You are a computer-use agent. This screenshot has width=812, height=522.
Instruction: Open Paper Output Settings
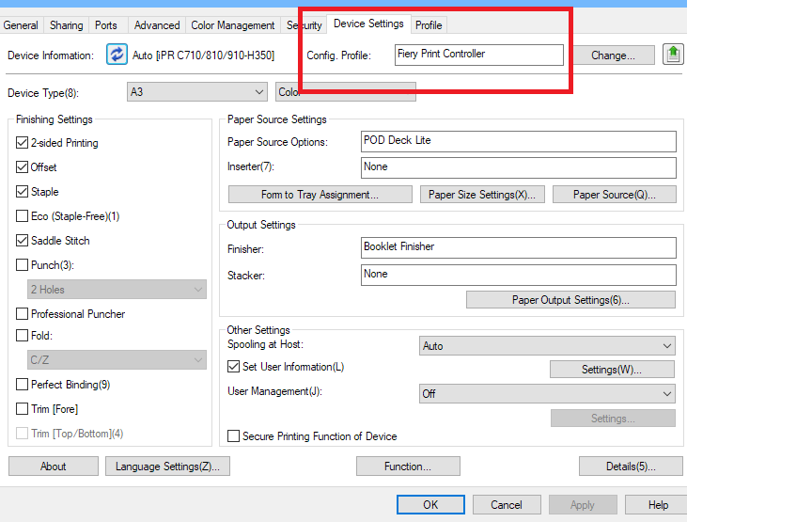pyautogui.click(x=570, y=300)
